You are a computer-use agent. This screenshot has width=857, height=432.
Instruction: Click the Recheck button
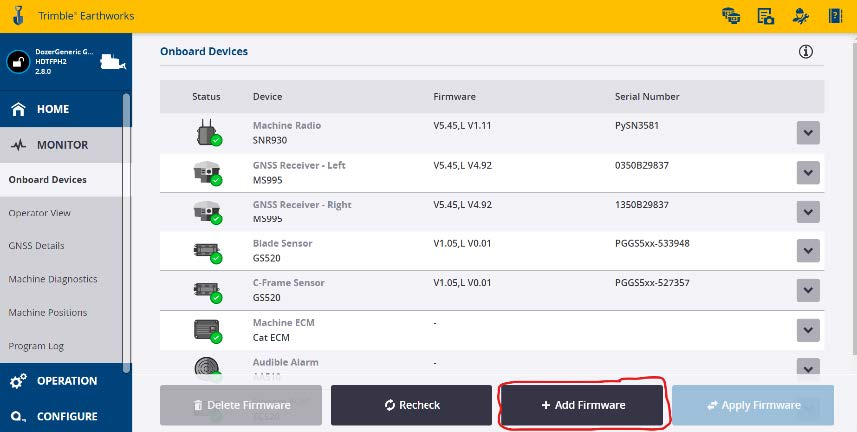point(412,405)
